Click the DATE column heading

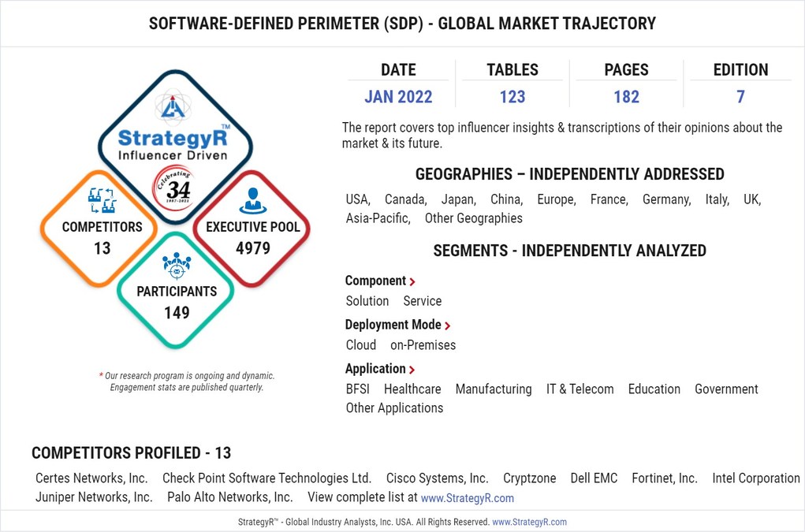click(x=398, y=70)
